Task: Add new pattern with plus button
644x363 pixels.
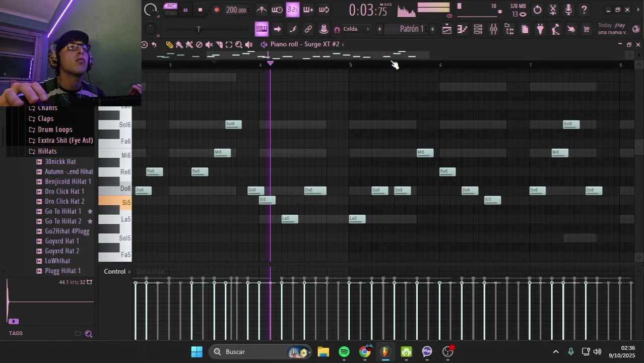Action: click(432, 29)
